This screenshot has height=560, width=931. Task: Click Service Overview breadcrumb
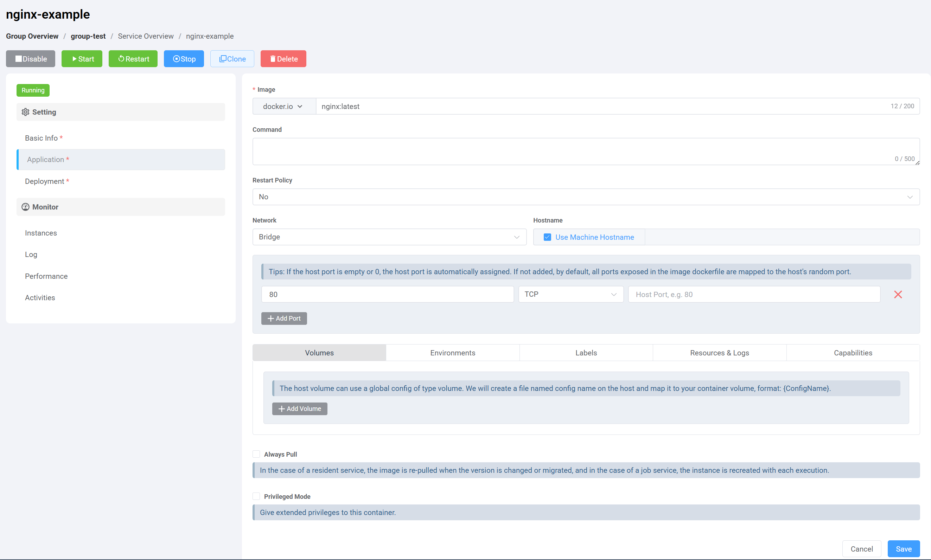pos(146,36)
